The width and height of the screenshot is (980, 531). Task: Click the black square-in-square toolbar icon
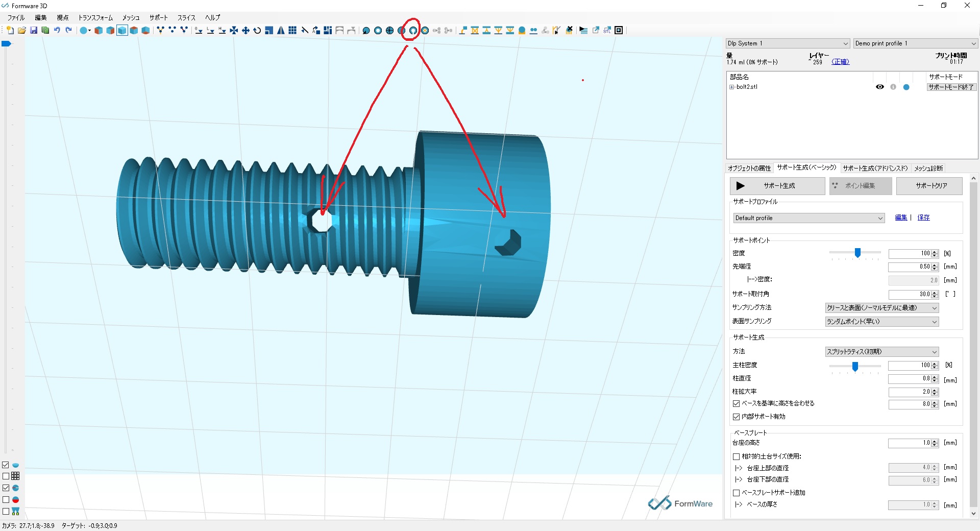click(619, 31)
